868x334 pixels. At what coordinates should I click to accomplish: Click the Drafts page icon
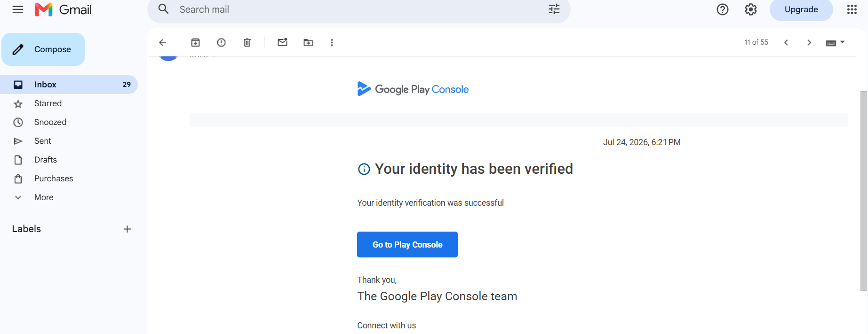[x=18, y=160]
